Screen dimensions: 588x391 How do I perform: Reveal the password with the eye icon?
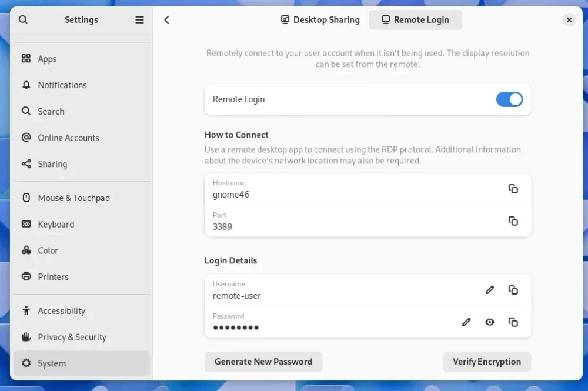click(489, 322)
